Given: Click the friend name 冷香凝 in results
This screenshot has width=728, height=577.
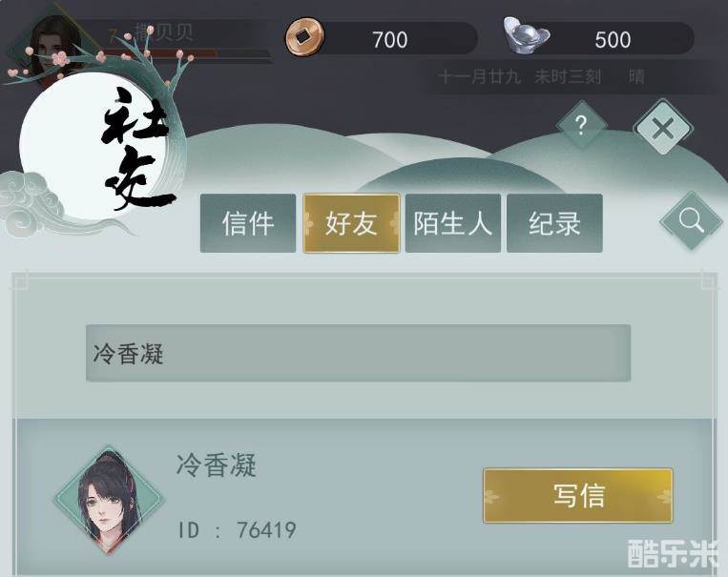Looking at the screenshot, I should [x=217, y=465].
